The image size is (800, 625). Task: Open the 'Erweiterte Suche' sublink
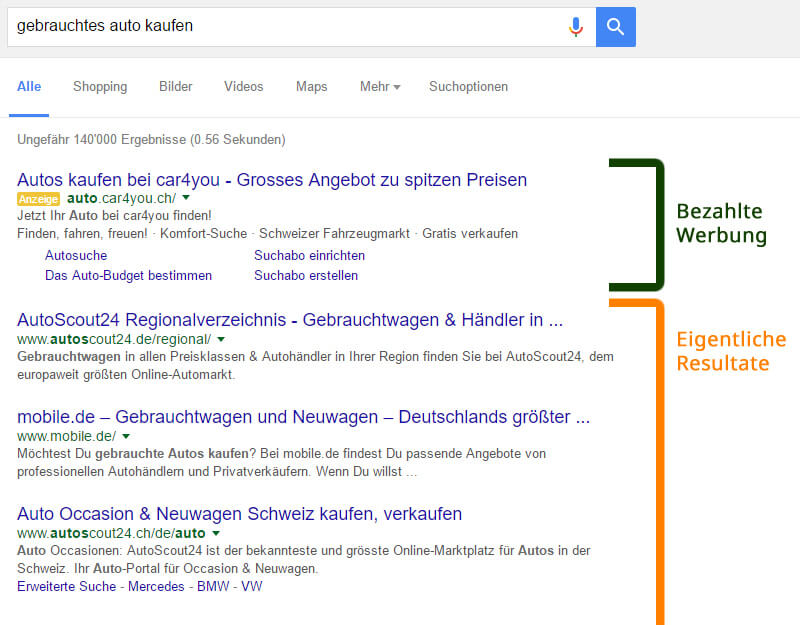pyautogui.click(x=66, y=587)
